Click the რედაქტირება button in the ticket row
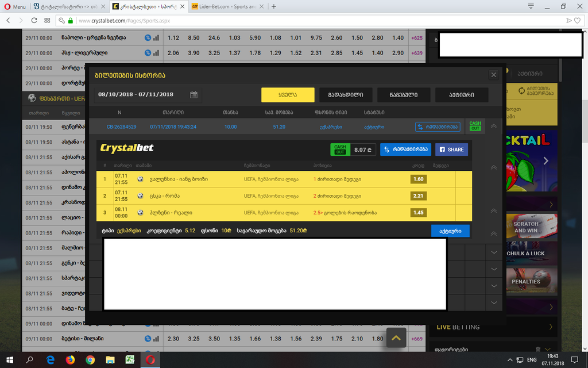The image size is (588, 368). tap(438, 127)
